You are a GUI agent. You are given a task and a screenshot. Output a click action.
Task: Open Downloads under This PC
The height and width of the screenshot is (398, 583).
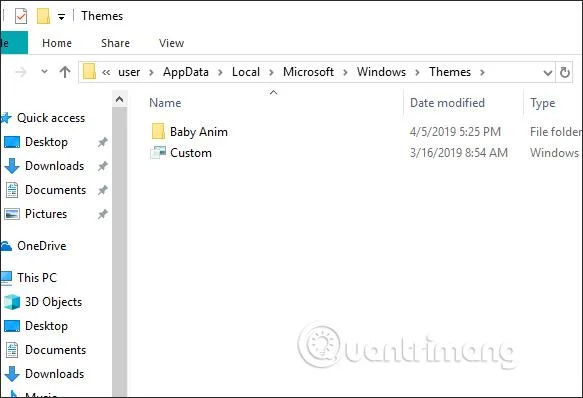pyautogui.click(x=54, y=374)
